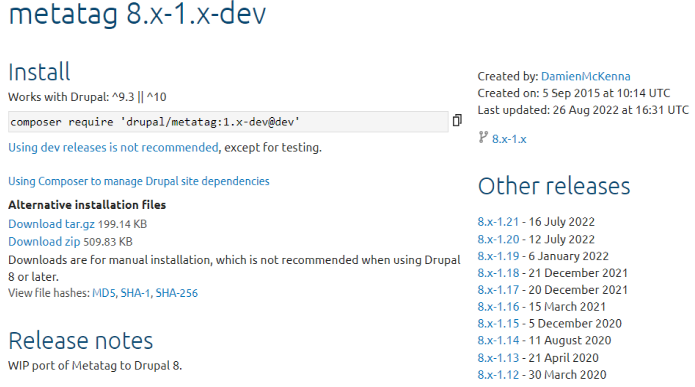695x387 pixels.
Task: Click 'WIP port of Metatag to Drupal 8.' text
Action: coord(95,366)
